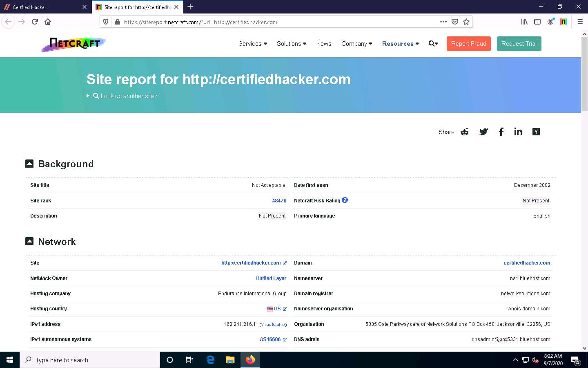588x368 pixels.
Task: Close the Certfied Hacker tab
Action: point(85,7)
